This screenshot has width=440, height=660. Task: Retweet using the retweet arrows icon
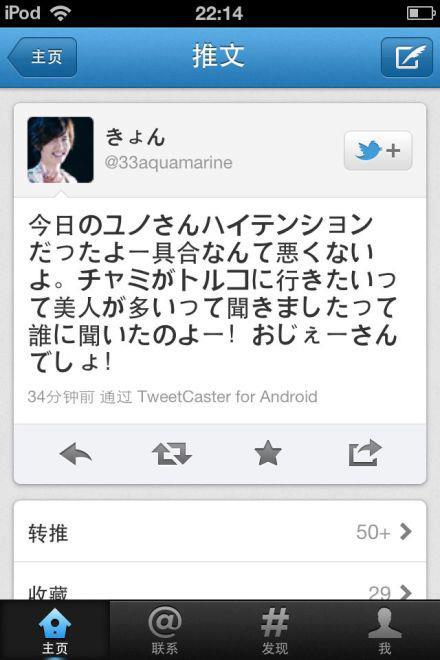point(172,454)
